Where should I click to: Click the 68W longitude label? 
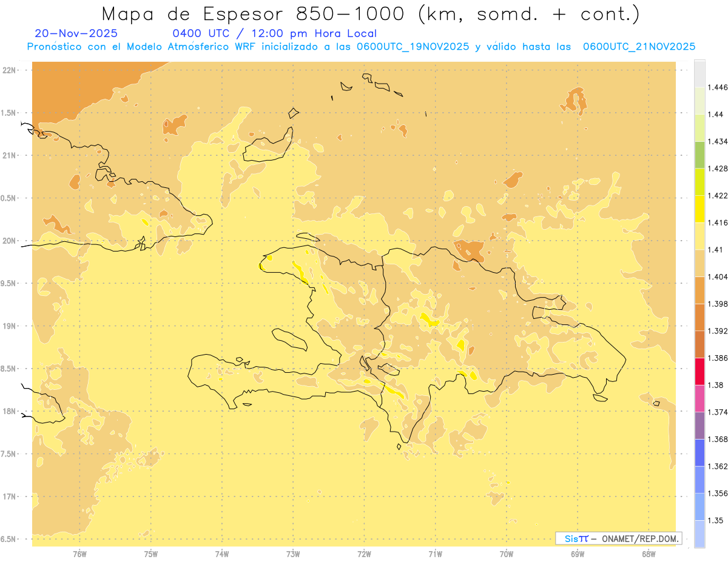(649, 554)
